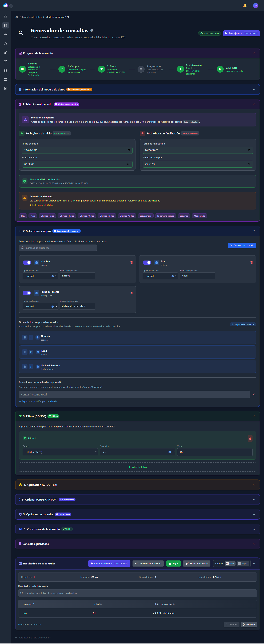Image resolution: width=264 pixels, height=644 pixels.
Task: Delete the Nombre field with its trash icon
Action: tap(131, 262)
